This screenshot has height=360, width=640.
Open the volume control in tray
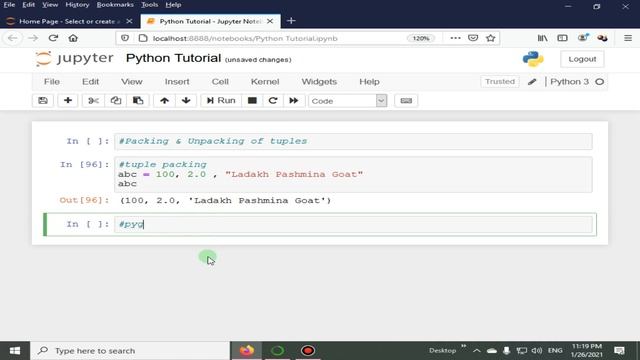click(x=536, y=351)
